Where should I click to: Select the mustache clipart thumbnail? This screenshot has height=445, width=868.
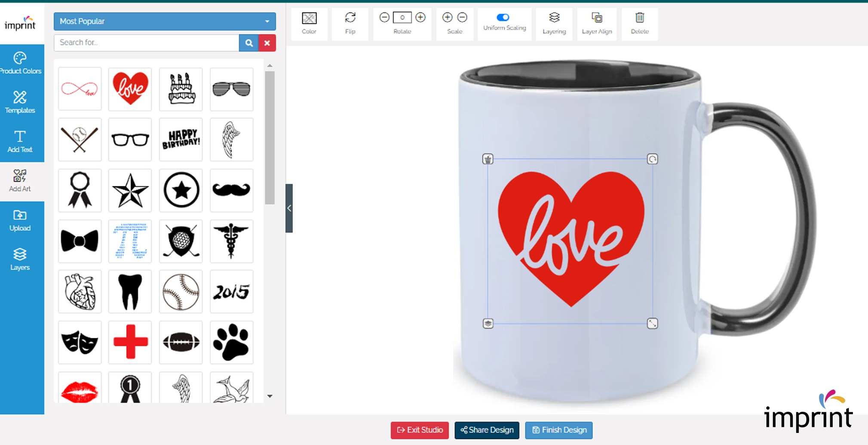point(231,190)
